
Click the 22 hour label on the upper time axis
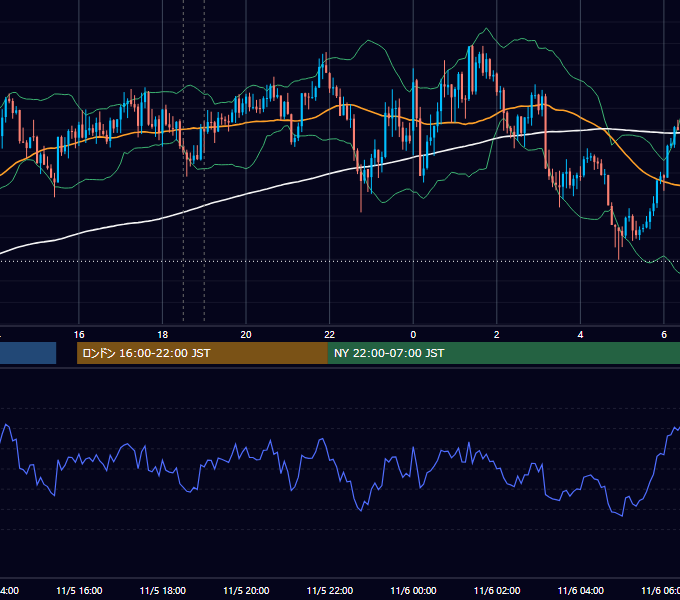point(330,335)
